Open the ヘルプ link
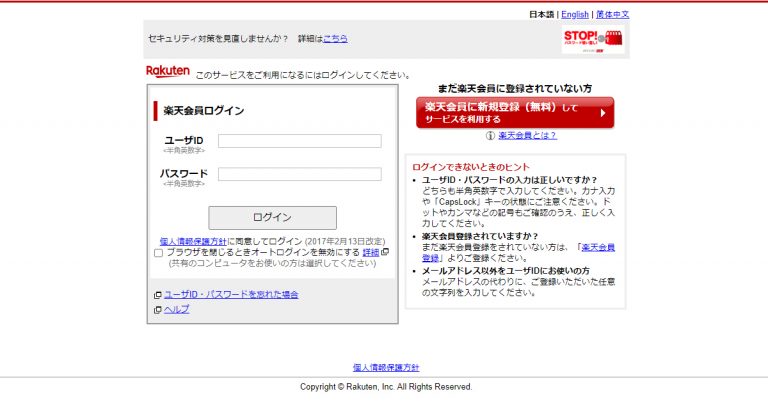The image size is (768, 403). (x=177, y=310)
